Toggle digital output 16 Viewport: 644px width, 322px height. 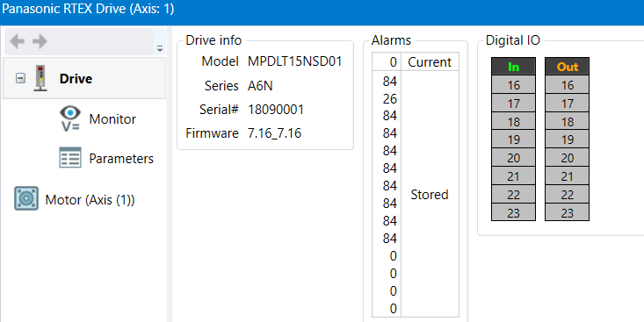pos(568,85)
